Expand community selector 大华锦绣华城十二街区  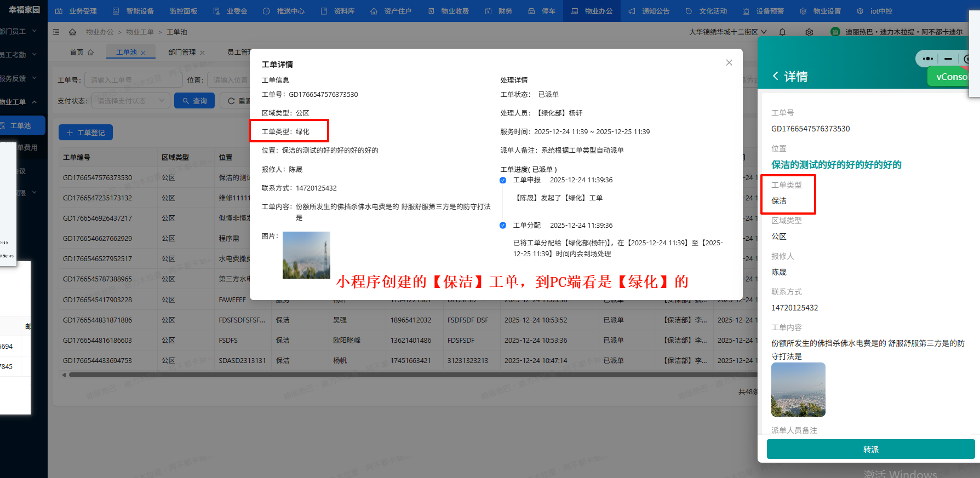(x=727, y=32)
